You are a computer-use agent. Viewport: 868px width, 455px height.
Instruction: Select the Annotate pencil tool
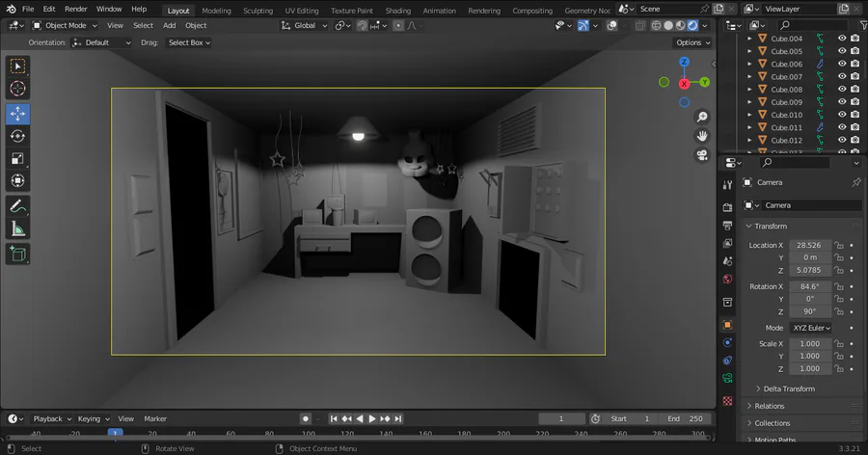(x=17, y=206)
